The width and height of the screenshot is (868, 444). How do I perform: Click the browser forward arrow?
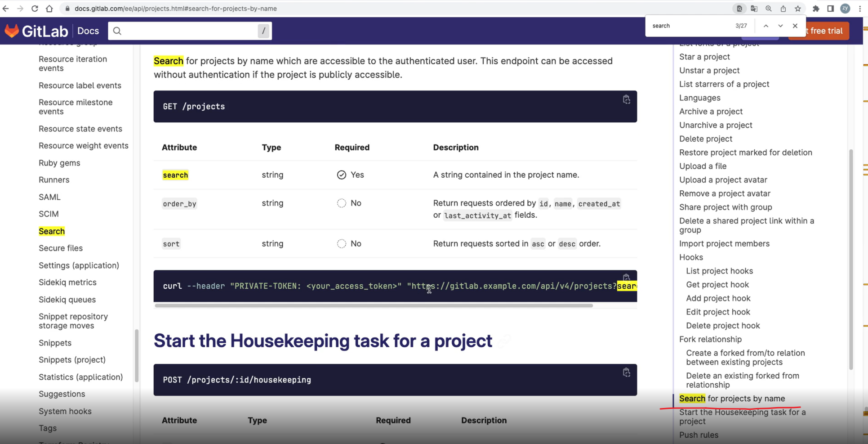pos(20,9)
